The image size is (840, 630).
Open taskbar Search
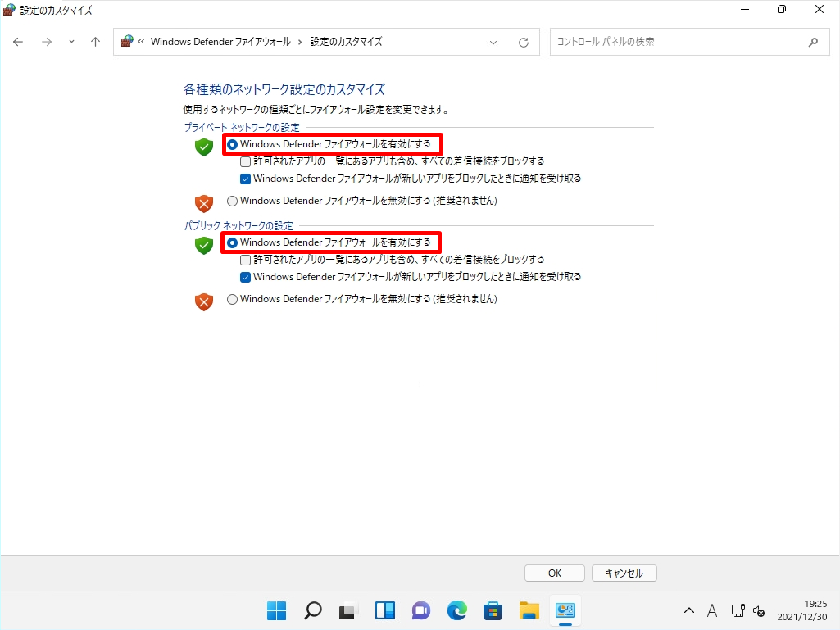point(313,610)
